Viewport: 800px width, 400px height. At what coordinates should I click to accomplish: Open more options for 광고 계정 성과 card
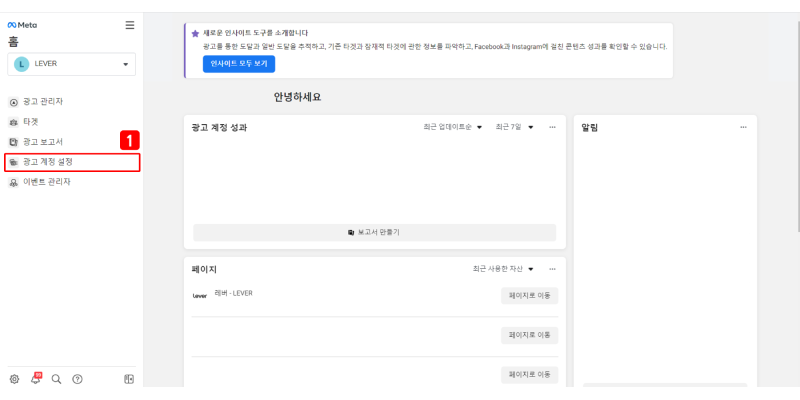[553, 127]
